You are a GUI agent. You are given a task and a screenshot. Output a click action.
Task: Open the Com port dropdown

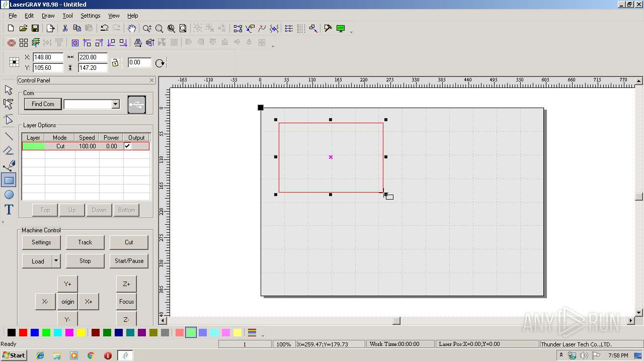115,104
